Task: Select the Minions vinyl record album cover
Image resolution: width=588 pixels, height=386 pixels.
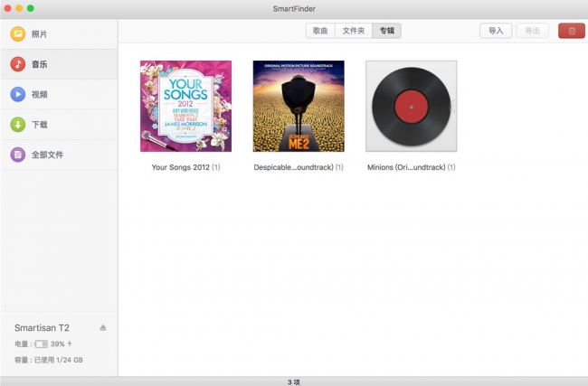Action: pyautogui.click(x=412, y=106)
